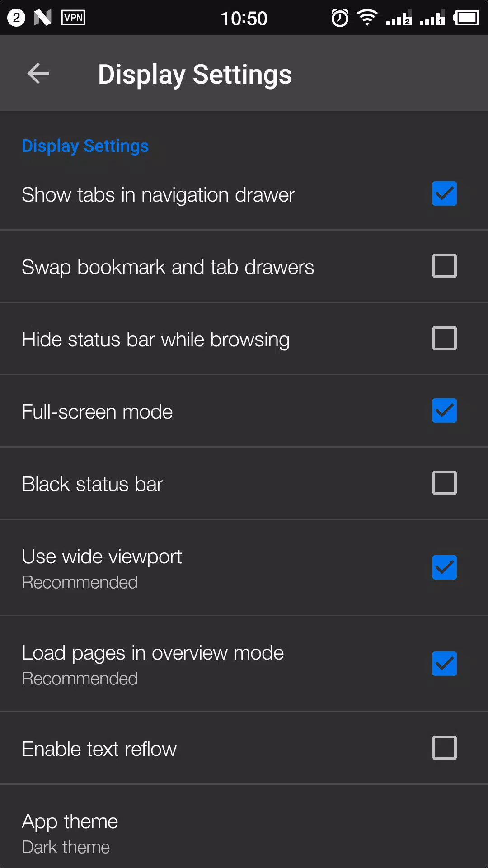488x868 pixels.
Task: Enable text reflow checkbox
Action: pyautogui.click(x=445, y=748)
